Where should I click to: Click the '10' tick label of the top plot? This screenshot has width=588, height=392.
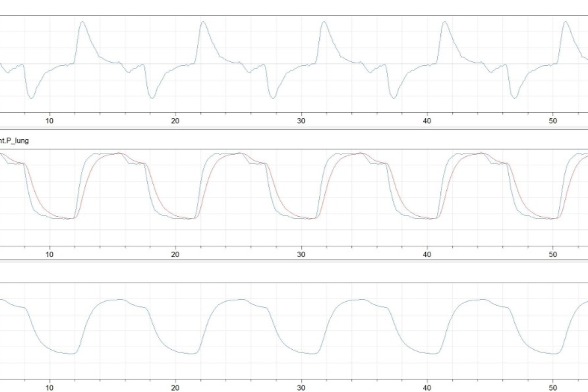(x=49, y=121)
